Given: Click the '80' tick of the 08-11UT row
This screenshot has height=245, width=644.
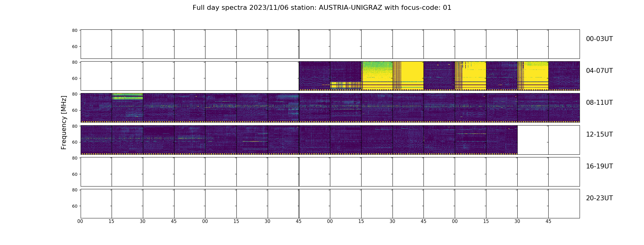Looking at the screenshot, I should click(x=75, y=94).
